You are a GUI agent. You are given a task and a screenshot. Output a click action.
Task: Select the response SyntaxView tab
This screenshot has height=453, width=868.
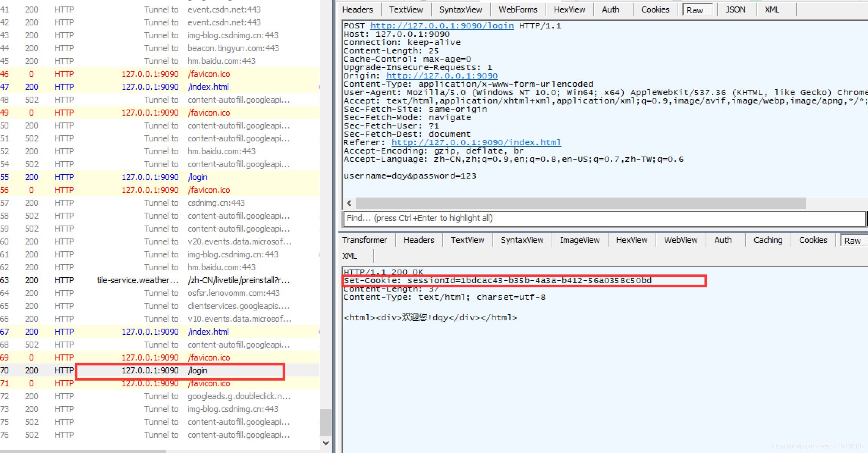tap(522, 240)
